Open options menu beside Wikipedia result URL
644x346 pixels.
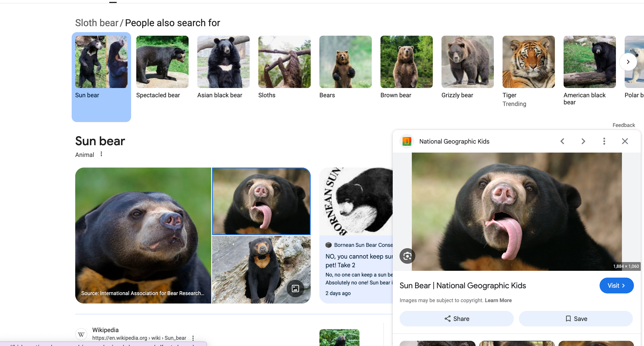[193, 338]
